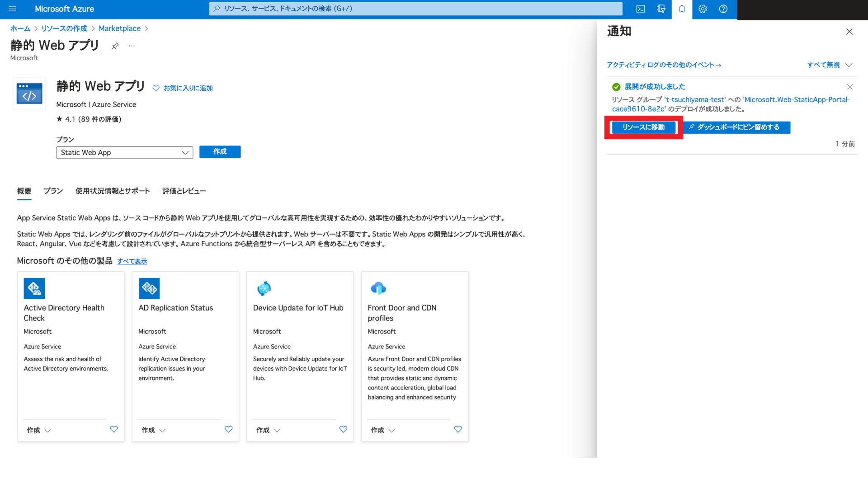This screenshot has height=488, width=868.
Task: Click the リソースに移動 button
Action: pos(643,127)
